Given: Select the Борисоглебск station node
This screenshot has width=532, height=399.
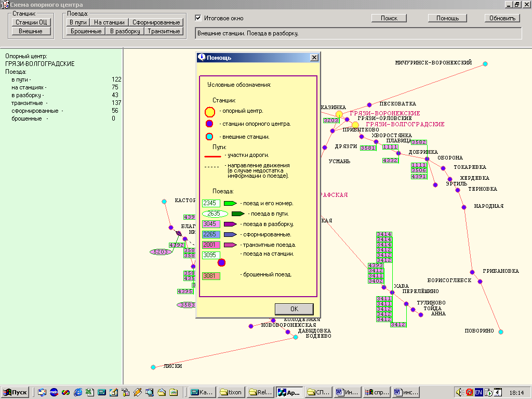Looking at the screenshot, I should pyautogui.click(x=480, y=281).
